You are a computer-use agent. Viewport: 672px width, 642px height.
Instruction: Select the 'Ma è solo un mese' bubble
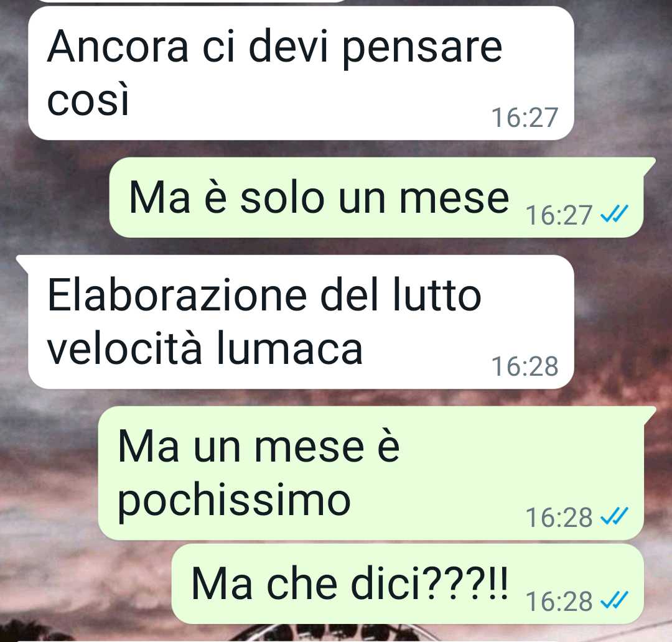[x=377, y=197]
